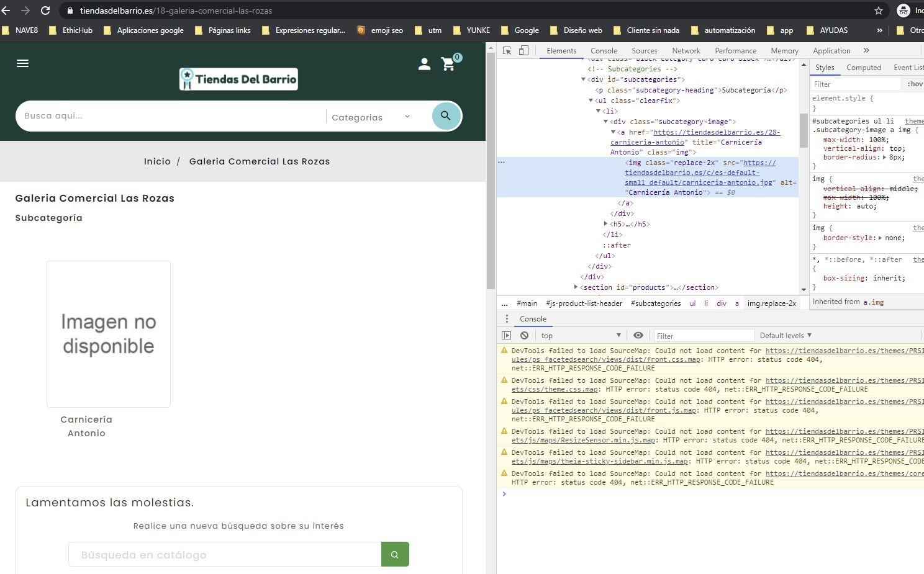This screenshot has width=924, height=574.
Task: Click the Carnicería Antonio placeholder image thumbnail
Action: click(109, 334)
